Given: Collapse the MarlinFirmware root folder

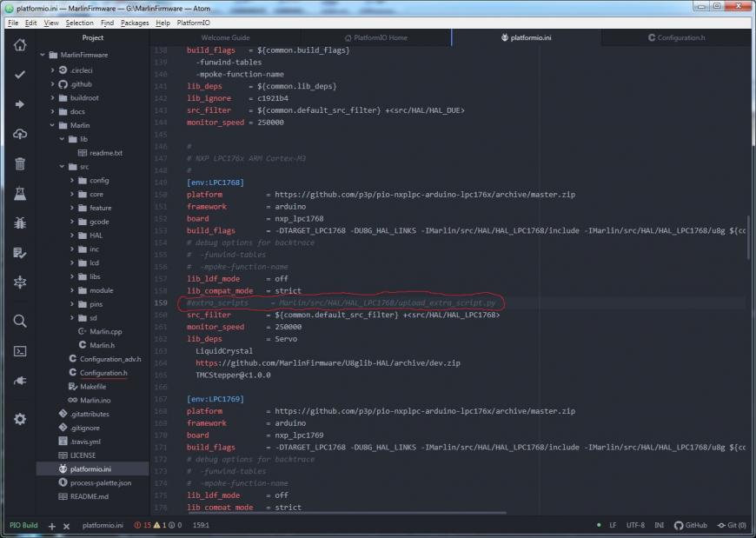Looking at the screenshot, I should pyautogui.click(x=43, y=55).
